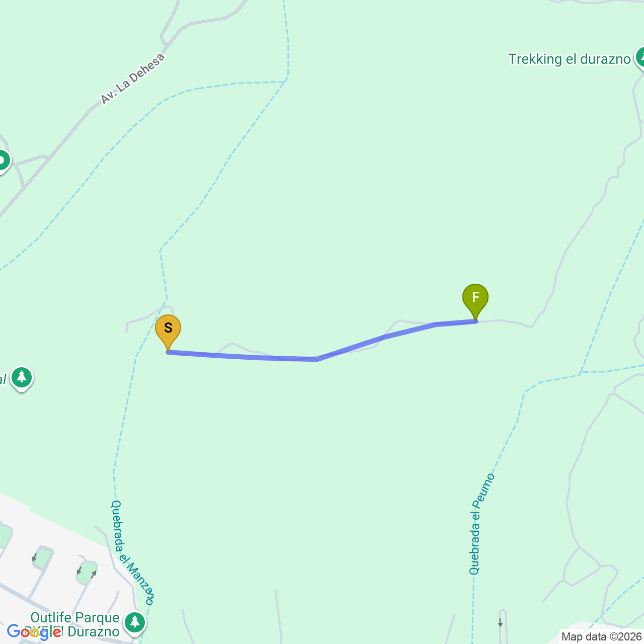
Task: Click the down-arrow in left cul-de-sac
Action: click(34, 557)
